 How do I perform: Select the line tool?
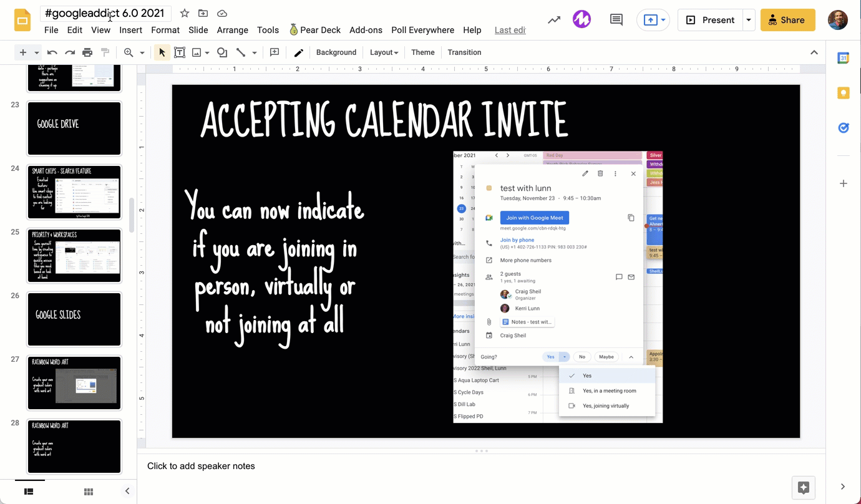pyautogui.click(x=241, y=52)
